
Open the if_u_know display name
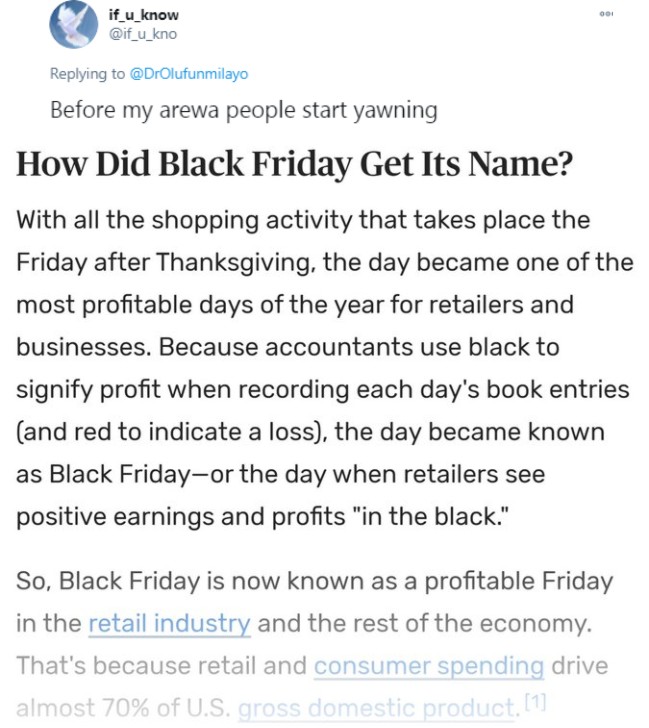(143, 15)
